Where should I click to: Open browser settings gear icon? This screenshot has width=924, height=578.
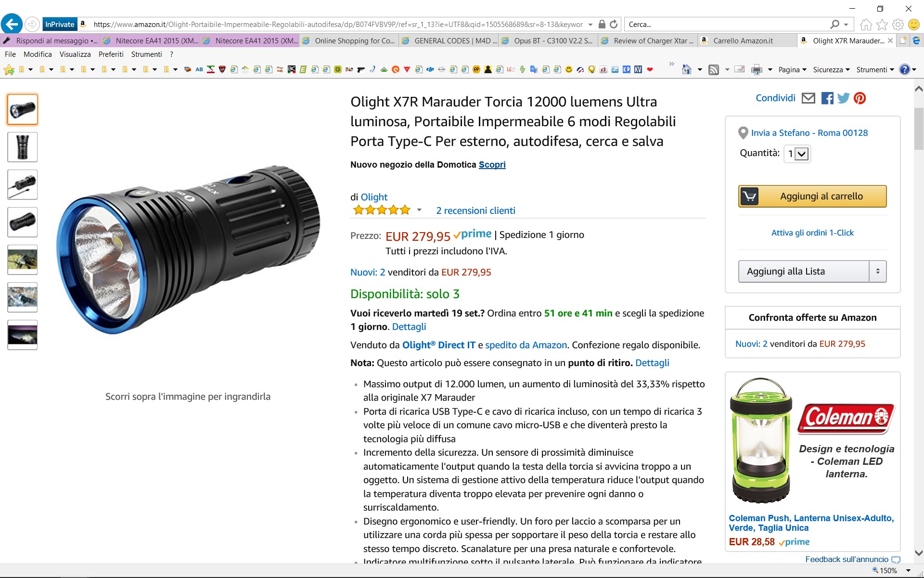coord(898,24)
